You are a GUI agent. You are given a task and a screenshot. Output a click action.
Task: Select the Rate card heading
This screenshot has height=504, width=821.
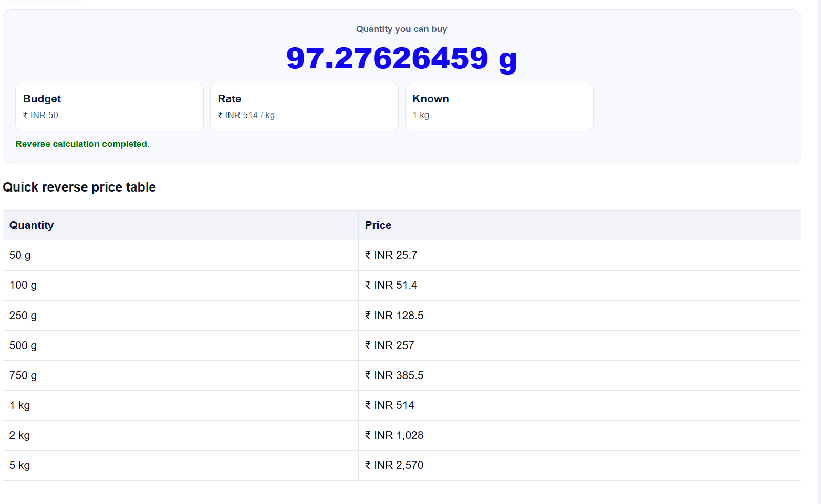(230, 99)
